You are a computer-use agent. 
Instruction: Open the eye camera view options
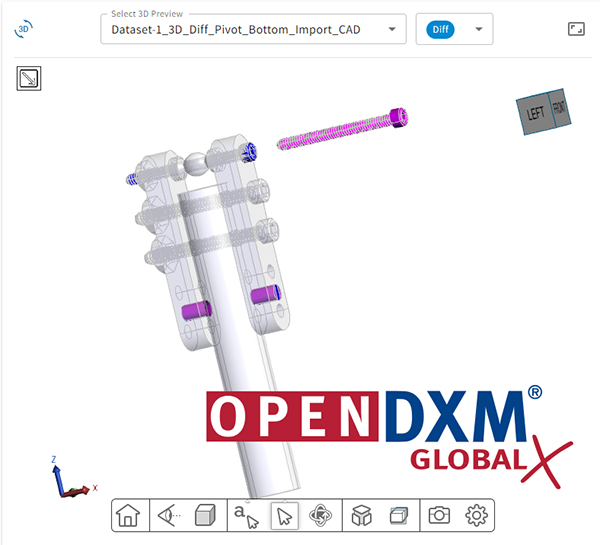pos(169,515)
